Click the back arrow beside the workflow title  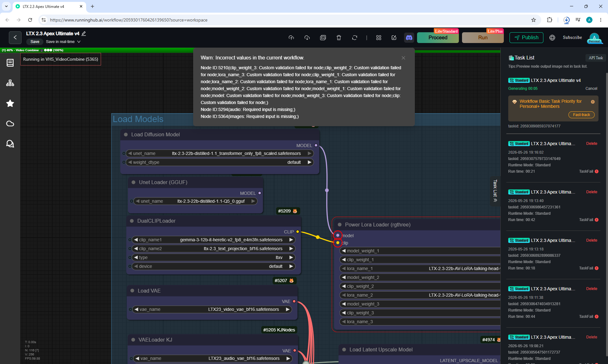(x=15, y=37)
